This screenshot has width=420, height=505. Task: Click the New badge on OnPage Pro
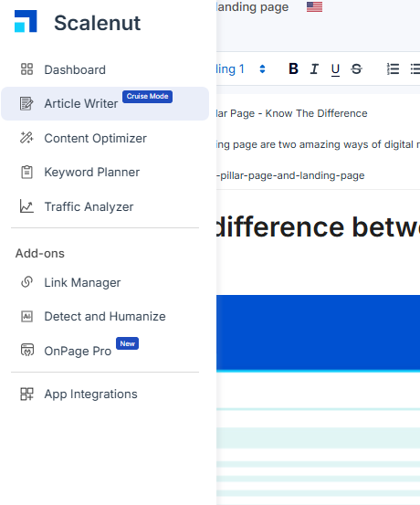coord(127,343)
